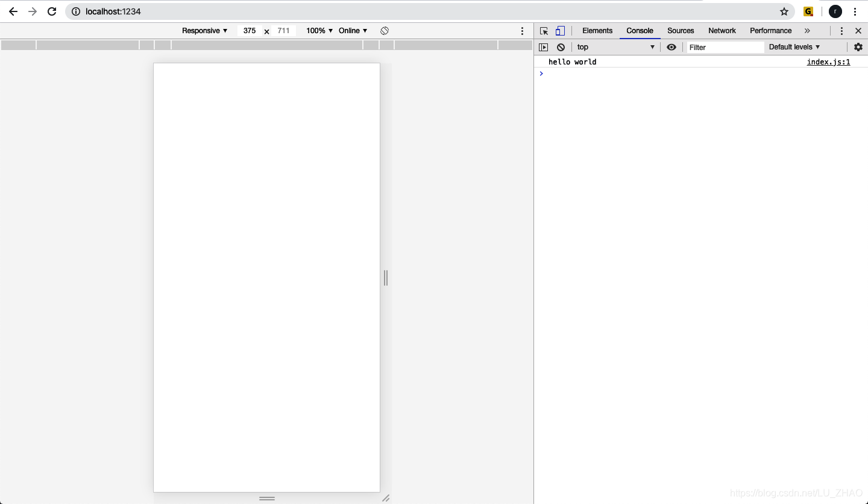This screenshot has height=504, width=868.
Task: Focus the console Filter field
Action: 726,47
